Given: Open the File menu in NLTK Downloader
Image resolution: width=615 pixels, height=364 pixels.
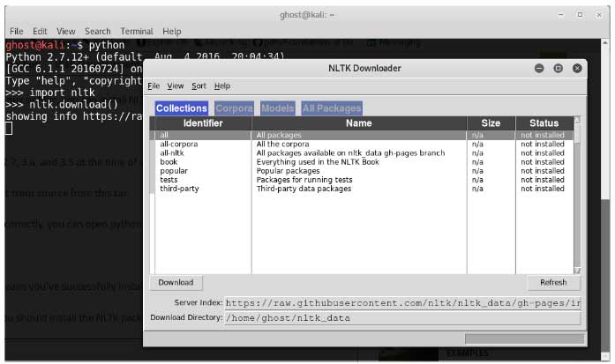Looking at the screenshot, I should (x=154, y=86).
